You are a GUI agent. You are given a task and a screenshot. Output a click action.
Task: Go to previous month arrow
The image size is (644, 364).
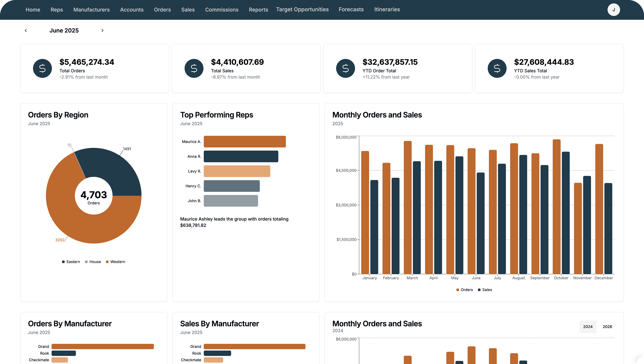point(26,30)
